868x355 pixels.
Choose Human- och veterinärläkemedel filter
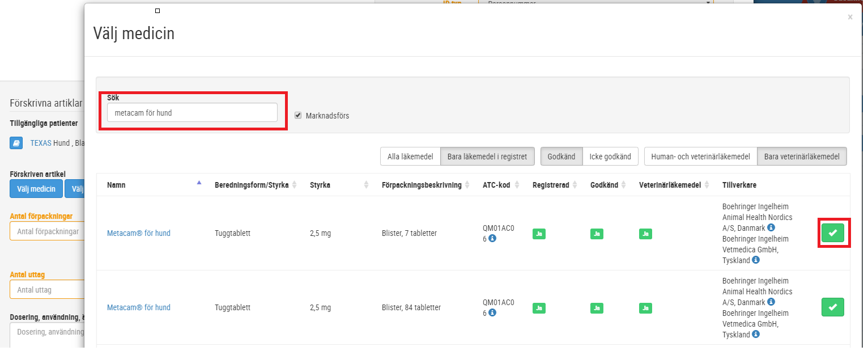[701, 157]
